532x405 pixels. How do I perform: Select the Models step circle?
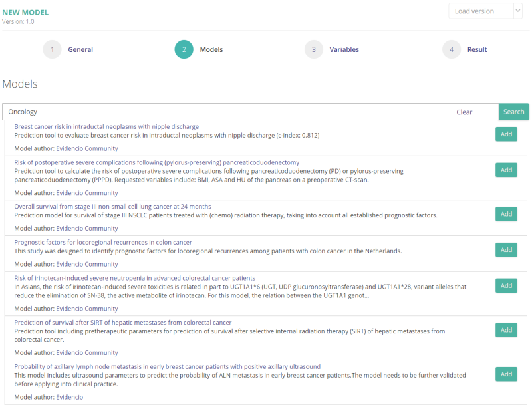[x=184, y=49]
